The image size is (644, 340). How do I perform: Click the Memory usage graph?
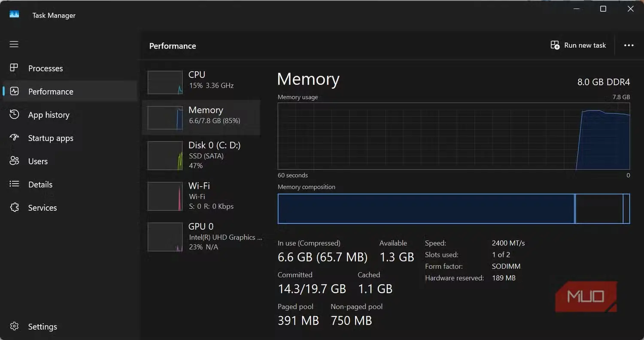point(454,136)
